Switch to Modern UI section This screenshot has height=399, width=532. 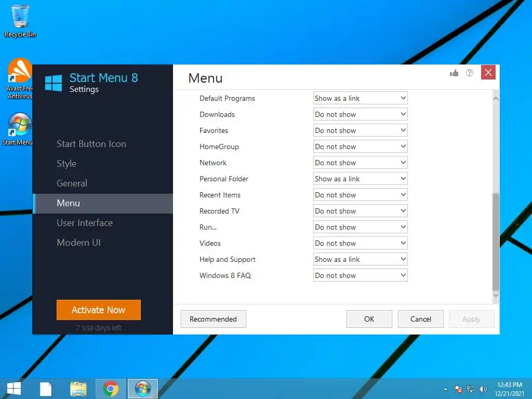(x=79, y=243)
